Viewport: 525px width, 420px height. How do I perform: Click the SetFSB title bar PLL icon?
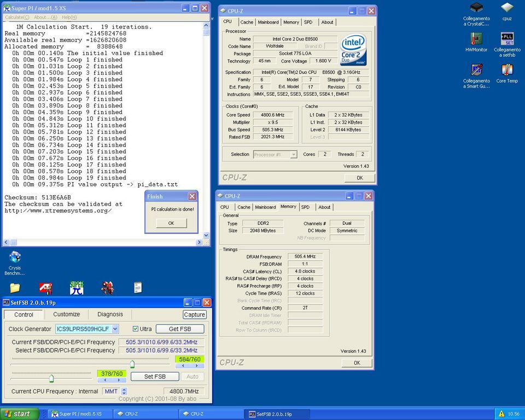(x=6, y=302)
